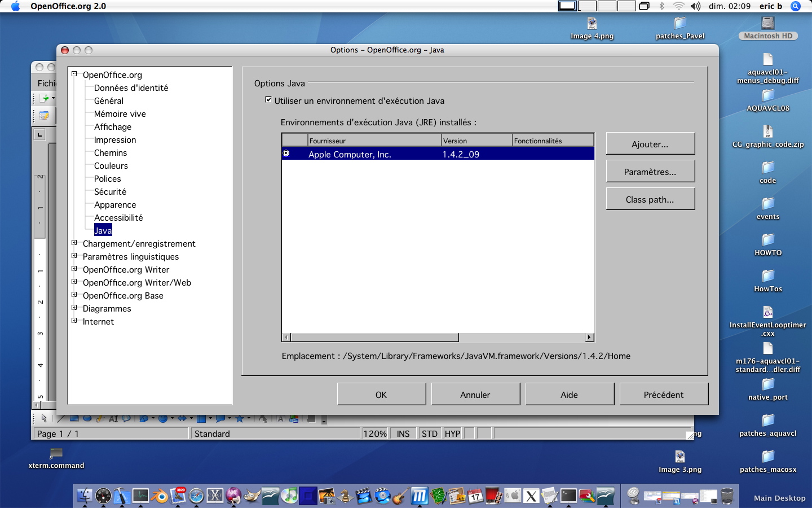Pick the Ellipse drawing tool

click(x=87, y=418)
